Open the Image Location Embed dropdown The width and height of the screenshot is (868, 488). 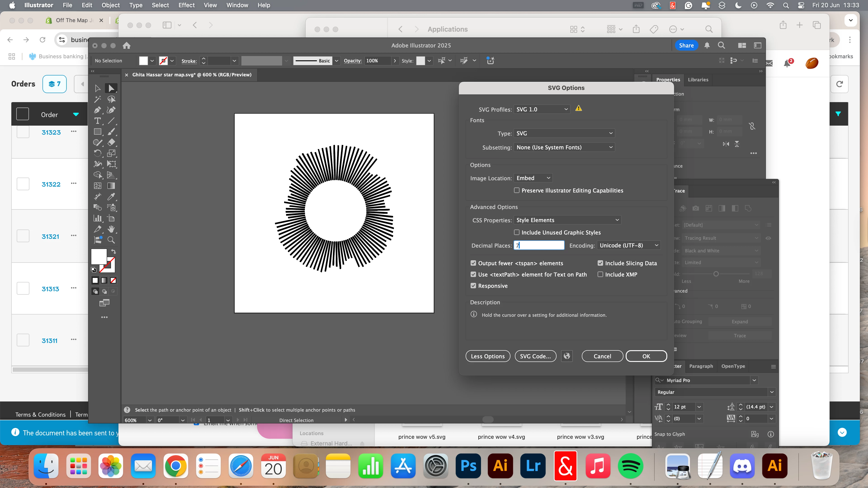pyautogui.click(x=533, y=178)
